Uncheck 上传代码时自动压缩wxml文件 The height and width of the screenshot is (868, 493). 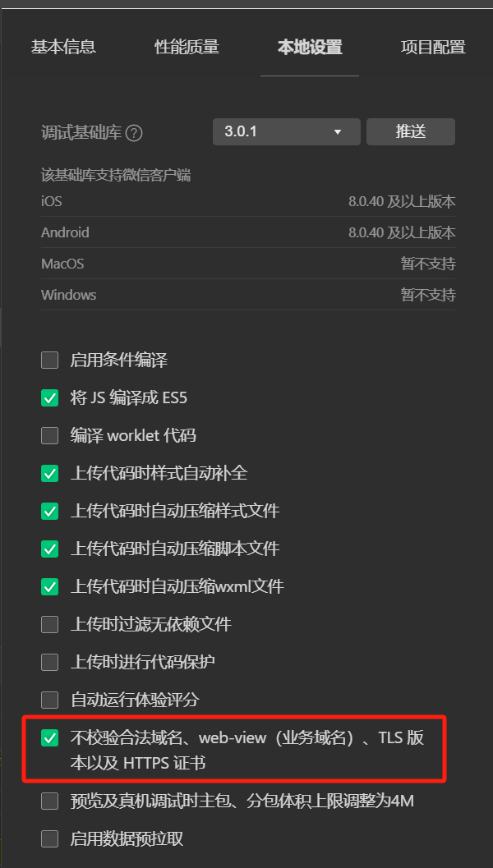click(x=50, y=587)
